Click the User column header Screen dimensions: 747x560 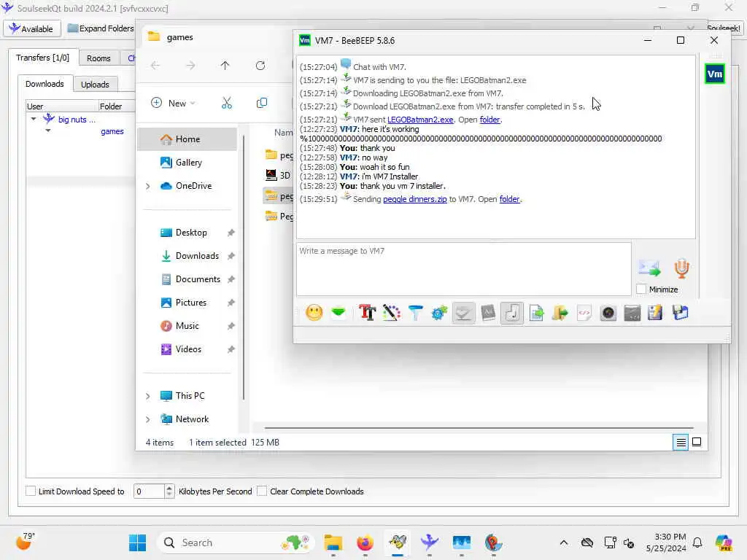62,106
